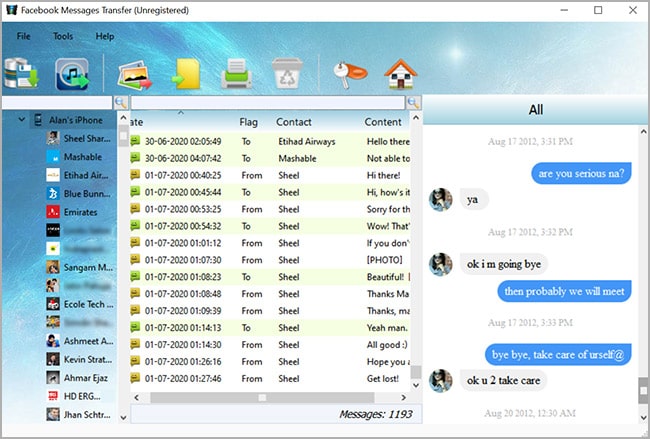Open the File menu
This screenshot has height=439, width=650.
coord(23,36)
